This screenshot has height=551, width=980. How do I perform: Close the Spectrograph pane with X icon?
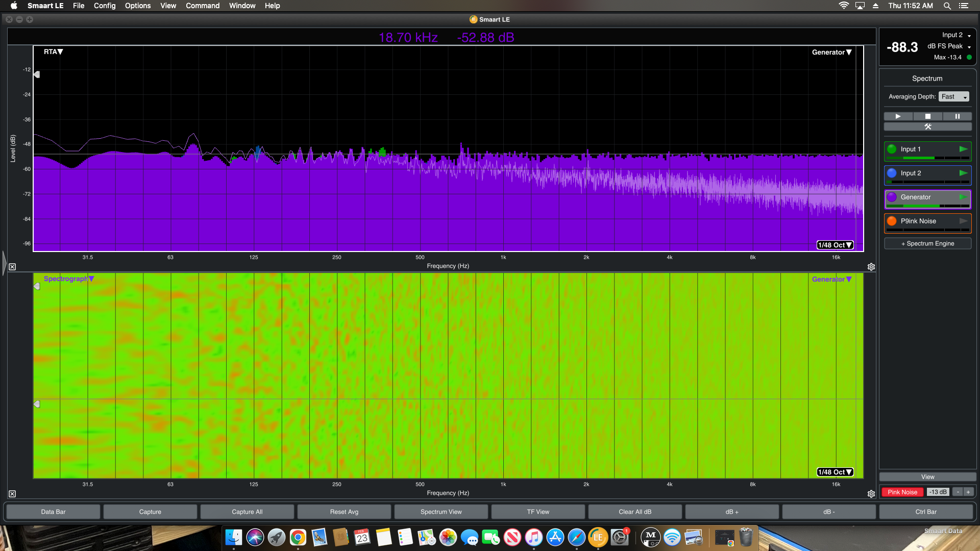12,494
